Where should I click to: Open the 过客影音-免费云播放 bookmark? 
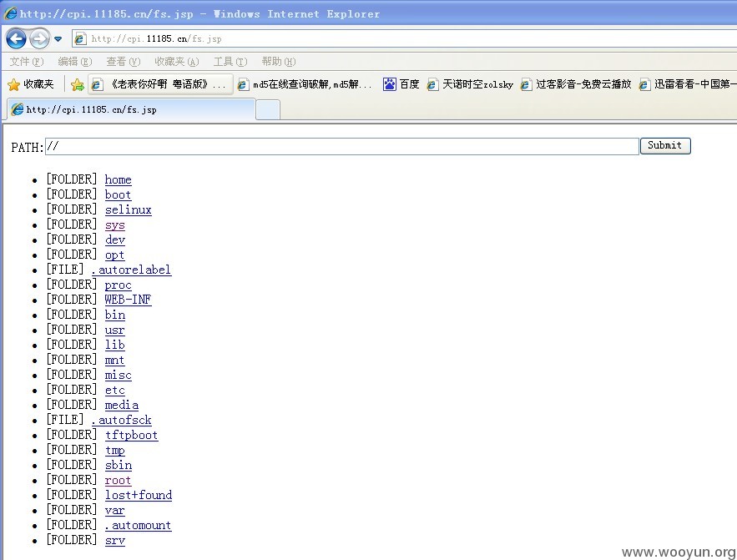point(576,84)
